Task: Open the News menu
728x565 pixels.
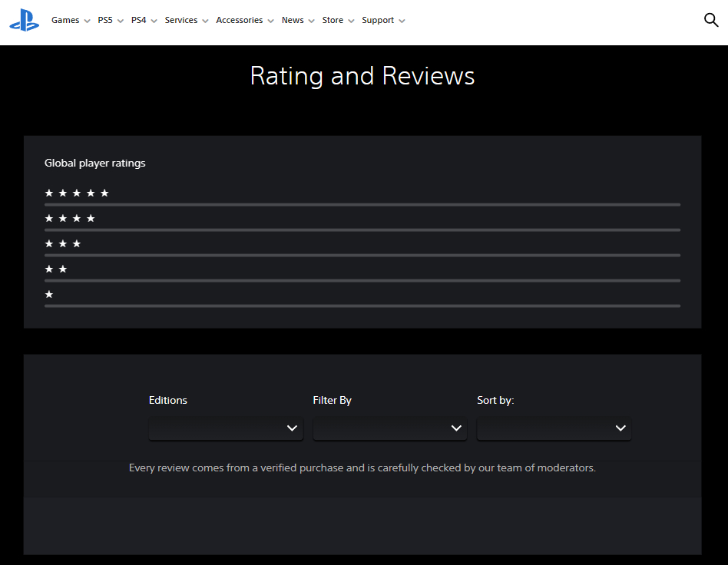Action: point(298,20)
